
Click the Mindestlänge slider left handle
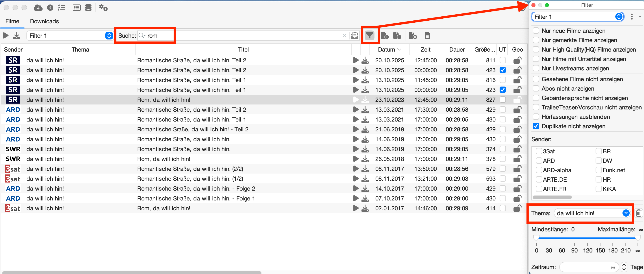click(x=536, y=237)
